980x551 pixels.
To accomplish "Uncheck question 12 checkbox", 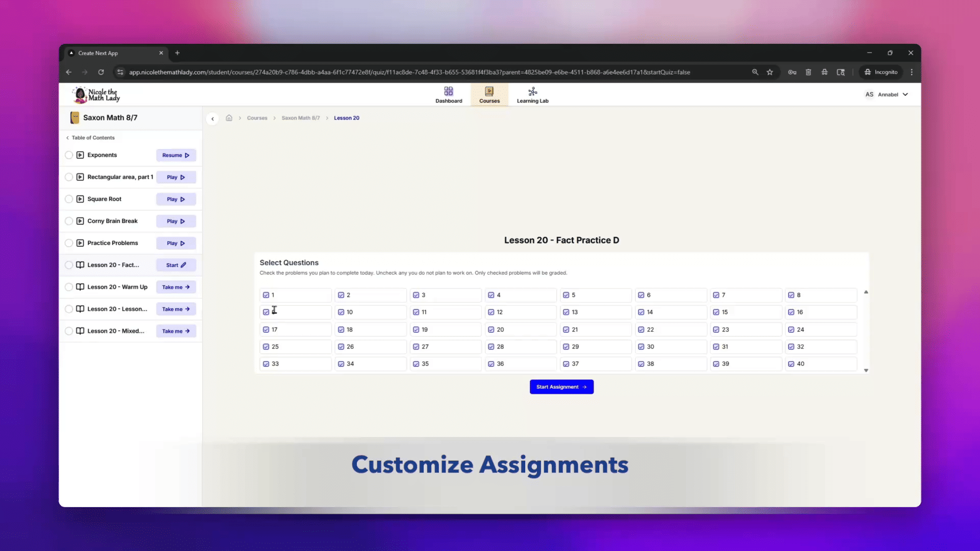I will (491, 312).
